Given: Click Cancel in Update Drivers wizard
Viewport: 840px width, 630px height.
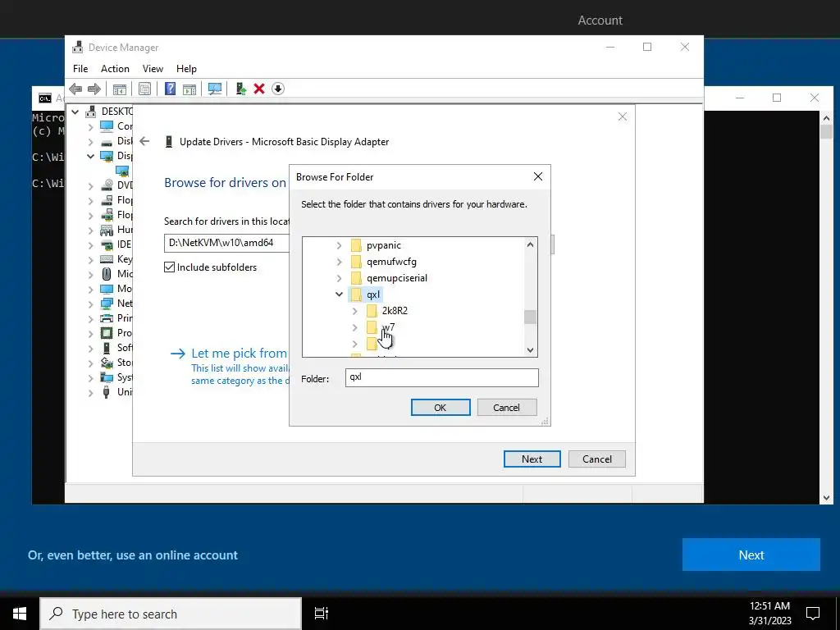Looking at the screenshot, I should (597, 459).
